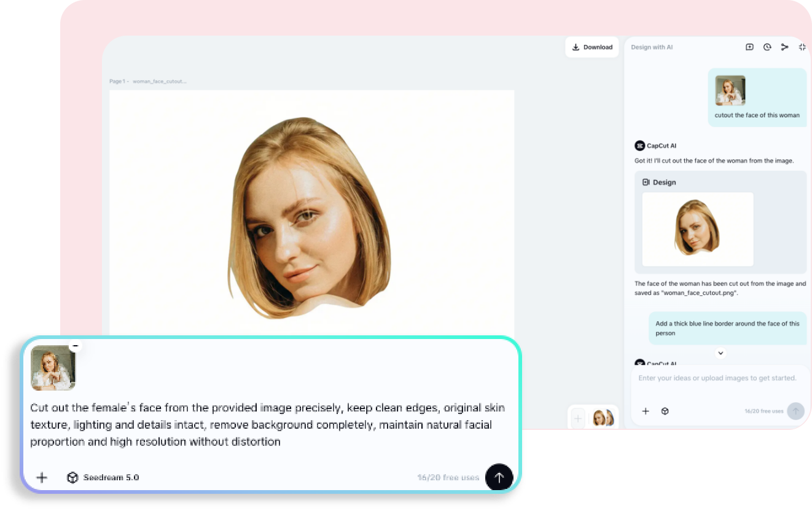Click the send arrow in the side chat panel

point(795,411)
